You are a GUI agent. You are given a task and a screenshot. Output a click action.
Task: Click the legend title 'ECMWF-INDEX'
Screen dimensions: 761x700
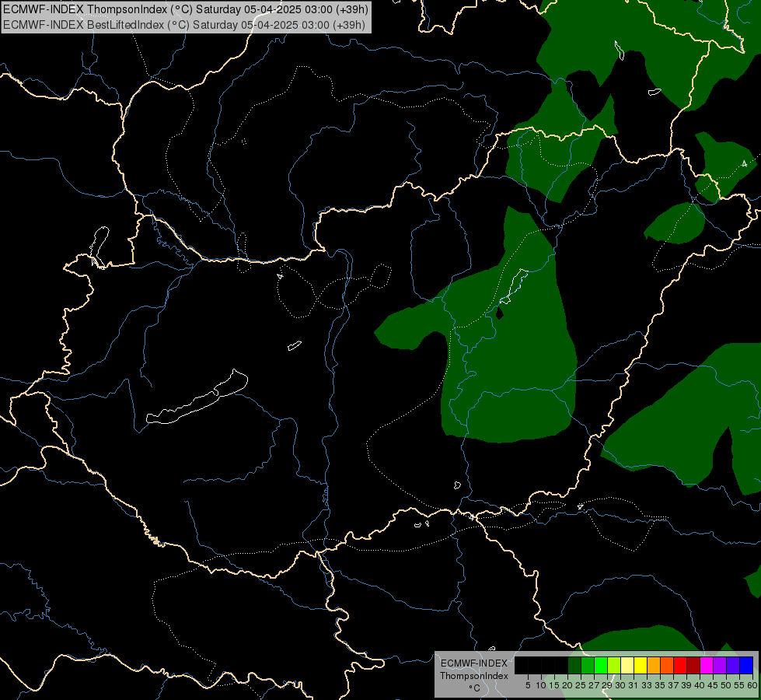(474, 663)
